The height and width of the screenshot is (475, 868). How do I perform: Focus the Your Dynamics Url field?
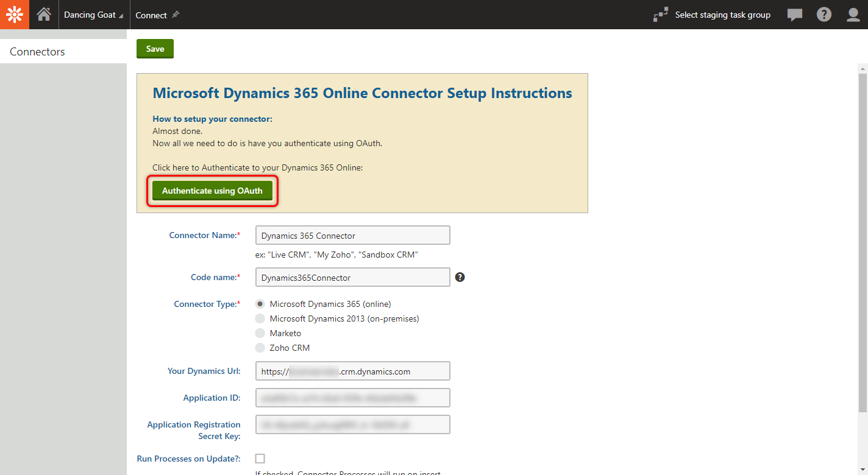[352, 371]
